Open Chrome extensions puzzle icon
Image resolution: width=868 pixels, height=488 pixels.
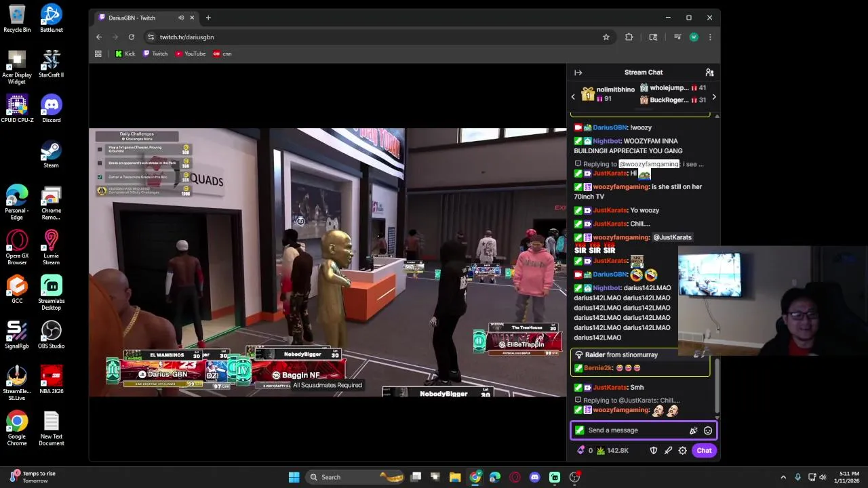pos(629,37)
